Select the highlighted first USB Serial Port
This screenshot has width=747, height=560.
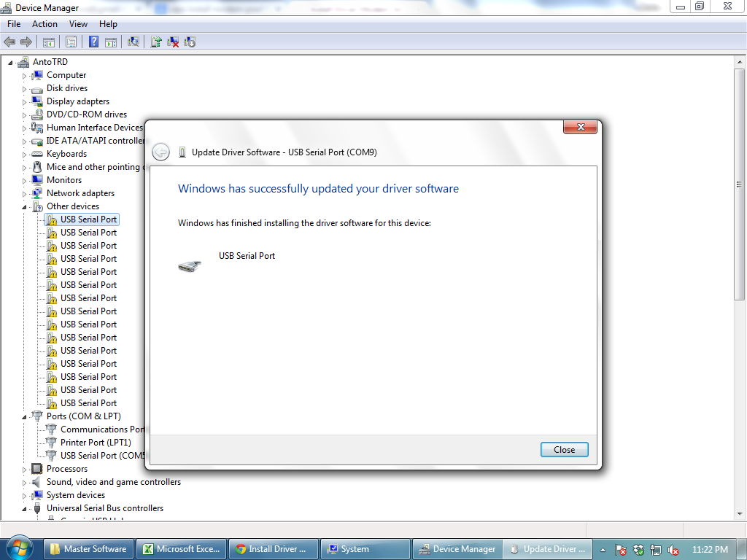[x=82, y=219]
